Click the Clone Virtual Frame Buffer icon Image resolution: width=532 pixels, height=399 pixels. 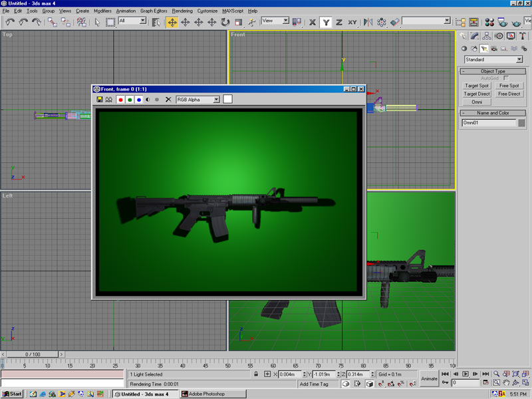(108, 99)
